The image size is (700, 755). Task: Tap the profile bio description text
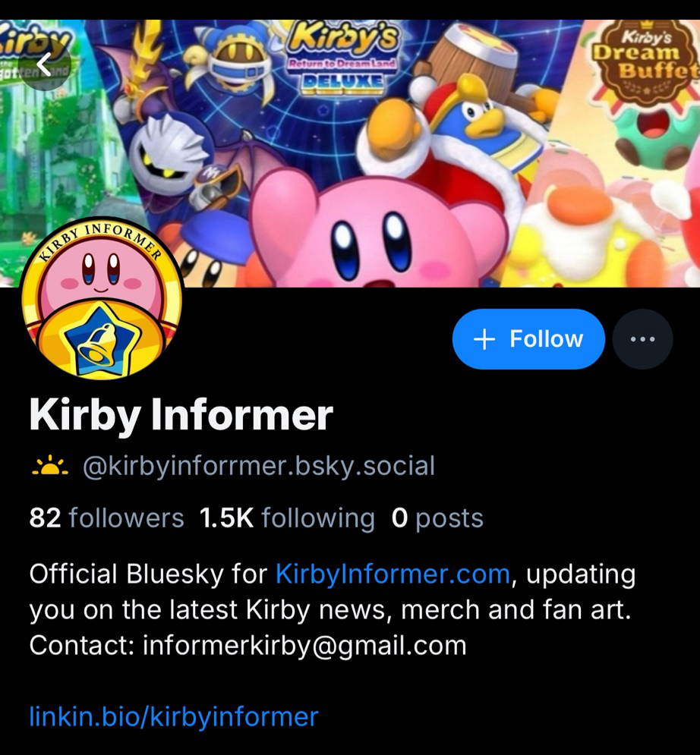coord(333,609)
